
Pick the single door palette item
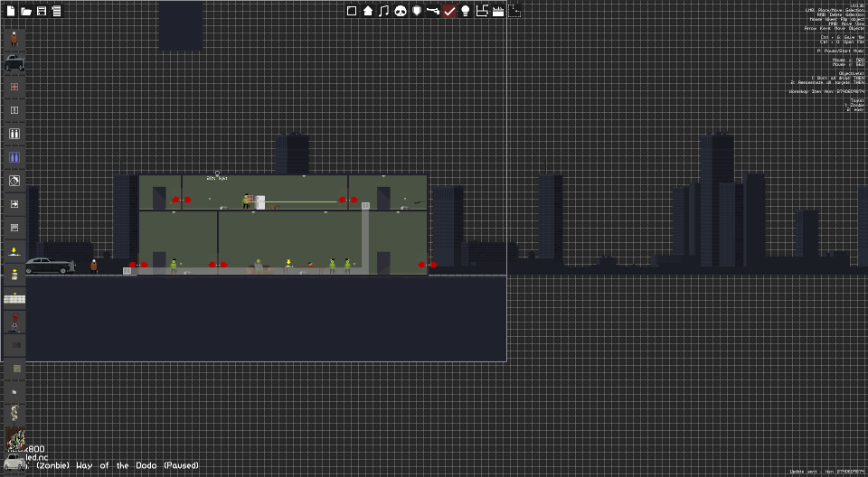point(14,110)
